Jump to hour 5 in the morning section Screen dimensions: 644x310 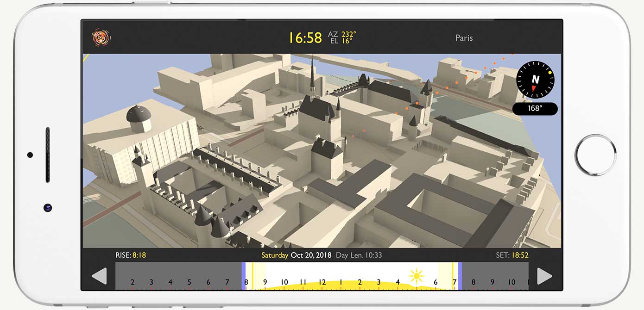189,282
